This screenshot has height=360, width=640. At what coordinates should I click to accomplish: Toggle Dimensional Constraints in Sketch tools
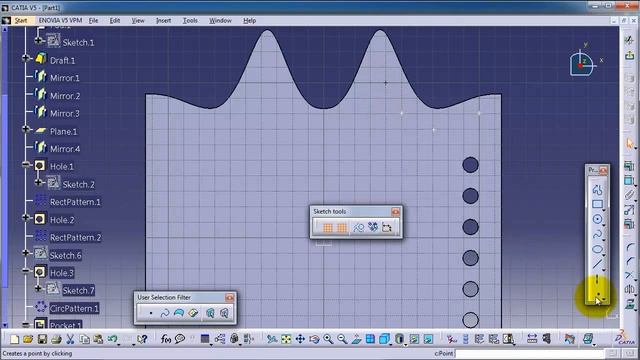coord(387,227)
